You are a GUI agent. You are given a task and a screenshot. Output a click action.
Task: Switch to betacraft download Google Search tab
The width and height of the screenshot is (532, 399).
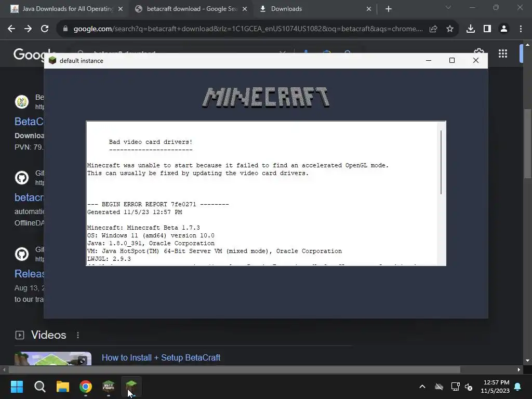click(x=191, y=9)
